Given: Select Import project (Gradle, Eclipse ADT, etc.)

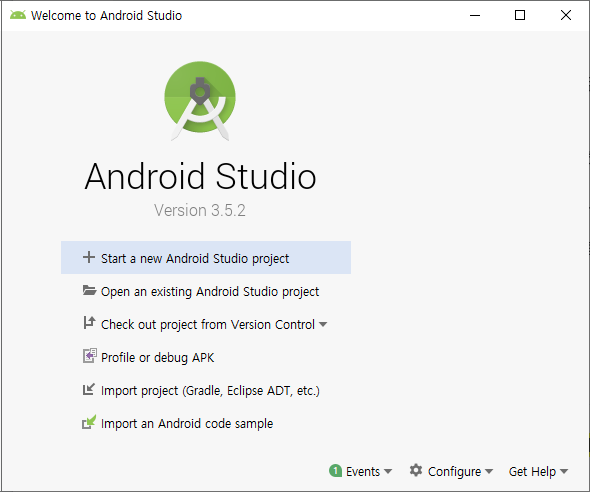Looking at the screenshot, I should point(206,390).
